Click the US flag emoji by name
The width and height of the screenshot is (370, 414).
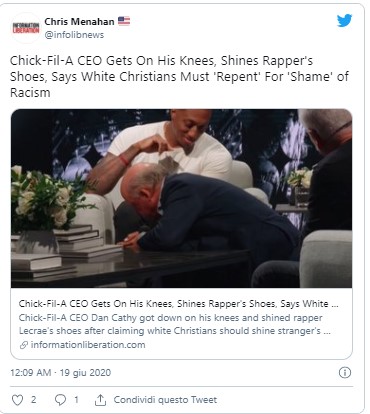(x=124, y=21)
